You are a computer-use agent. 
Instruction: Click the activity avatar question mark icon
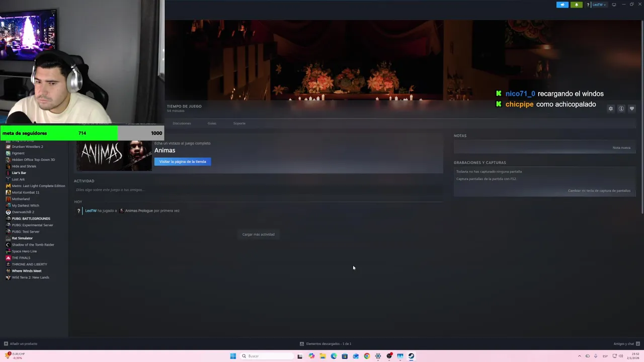point(78,211)
